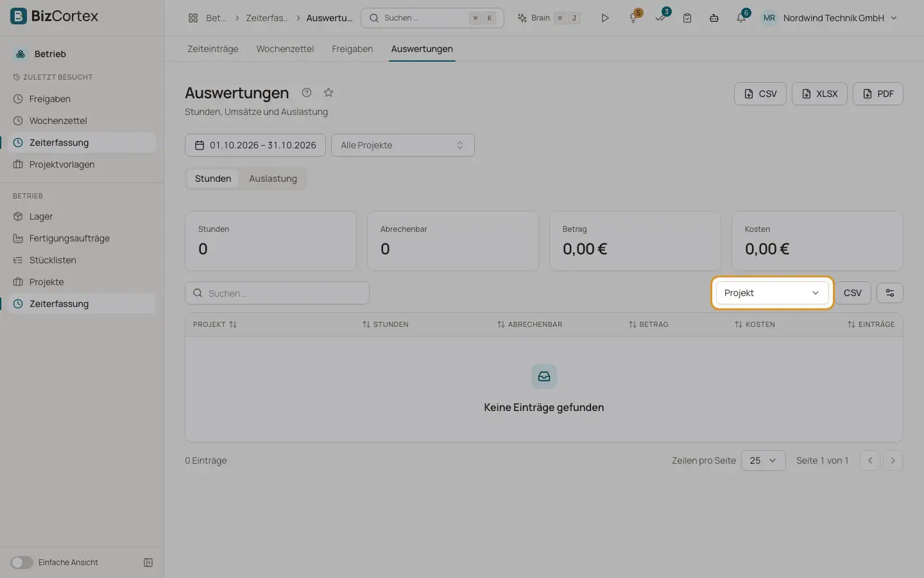The width and height of the screenshot is (924, 578).
Task: Click the MR user avatar
Action: [x=769, y=18]
